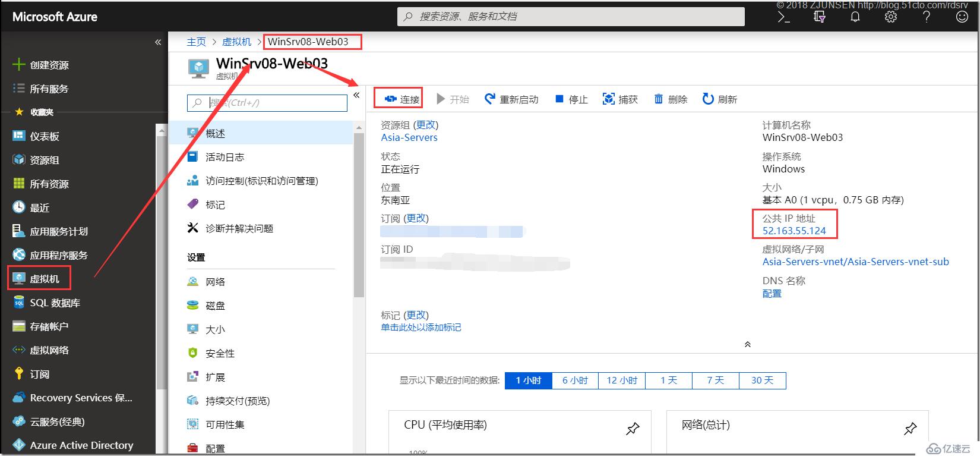Click Connect button for the VM
Screen dimensions: 980x456
click(402, 99)
